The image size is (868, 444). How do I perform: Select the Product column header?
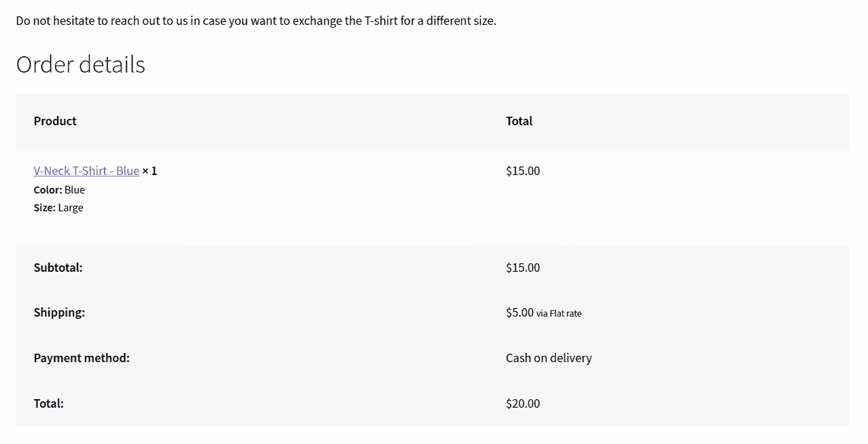pos(55,121)
